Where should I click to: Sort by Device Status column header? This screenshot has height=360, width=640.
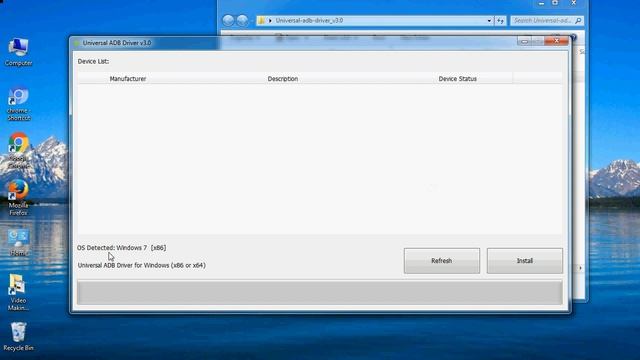pos(458,78)
